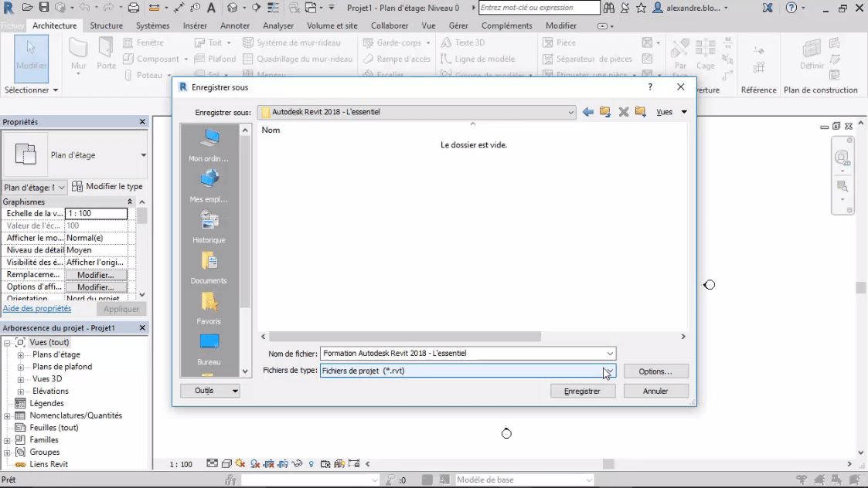The width and height of the screenshot is (868, 488).
Task: Select Historique in places sidebar
Action: tap(209, 227)
